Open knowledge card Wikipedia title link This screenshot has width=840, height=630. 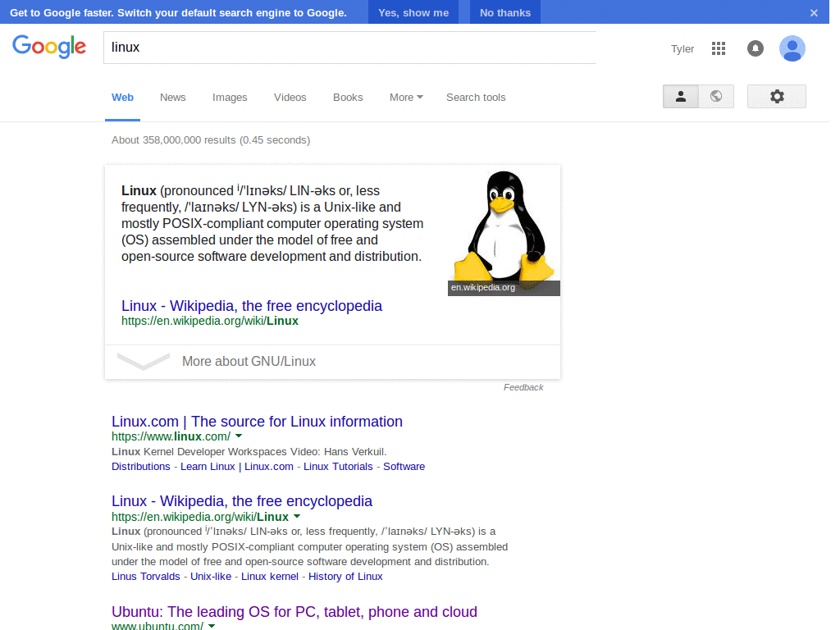[251, 306]
